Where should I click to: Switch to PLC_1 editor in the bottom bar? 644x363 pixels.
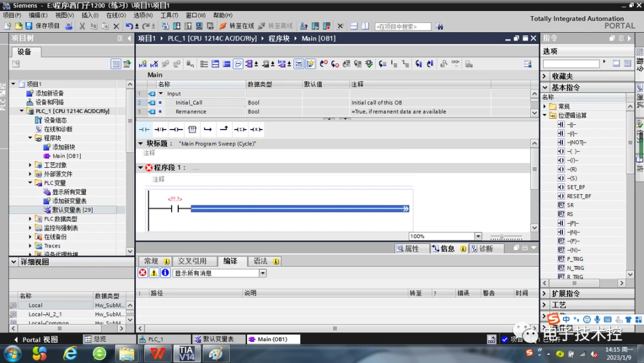[x=163, y=339]
